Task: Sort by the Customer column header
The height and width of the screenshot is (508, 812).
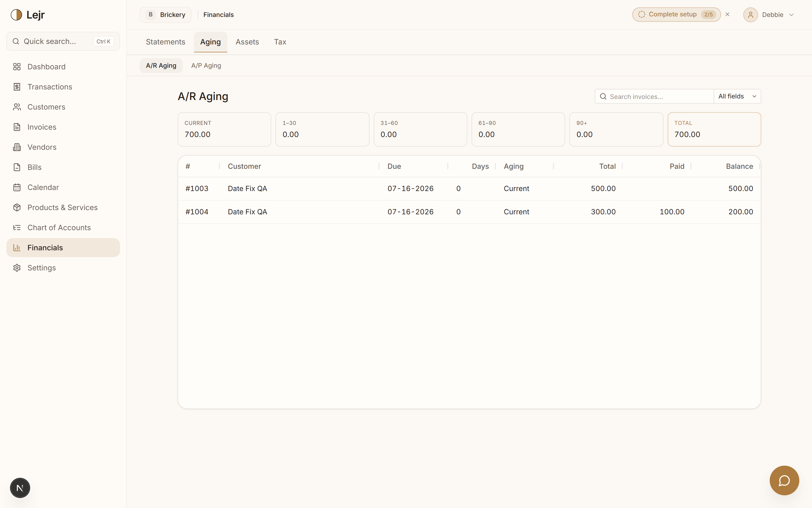Action: click(x=244, y=166)
